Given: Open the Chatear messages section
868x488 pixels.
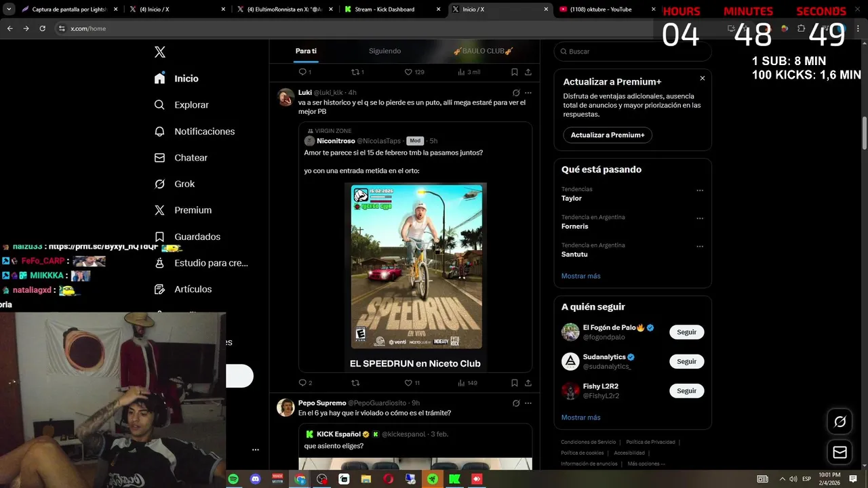Looking at the screenshot, I should click(x=180, y=158).
